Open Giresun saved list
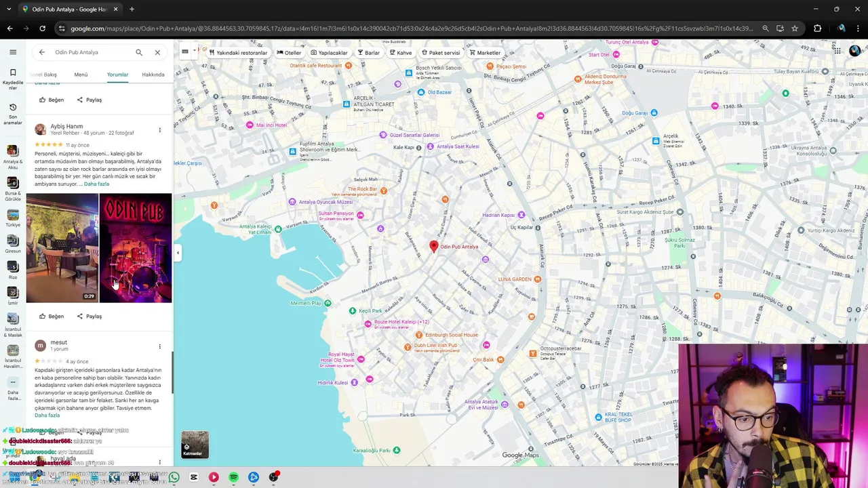 [13, 244]
